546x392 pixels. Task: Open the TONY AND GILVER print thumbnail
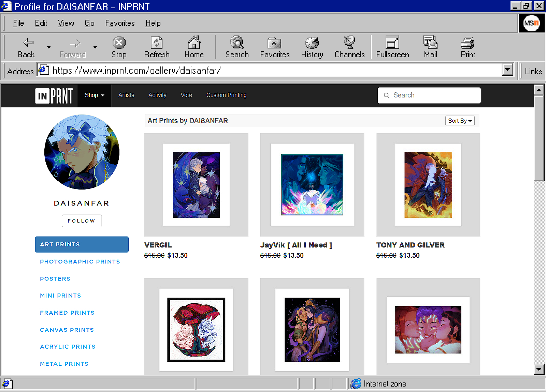(428, 185)
